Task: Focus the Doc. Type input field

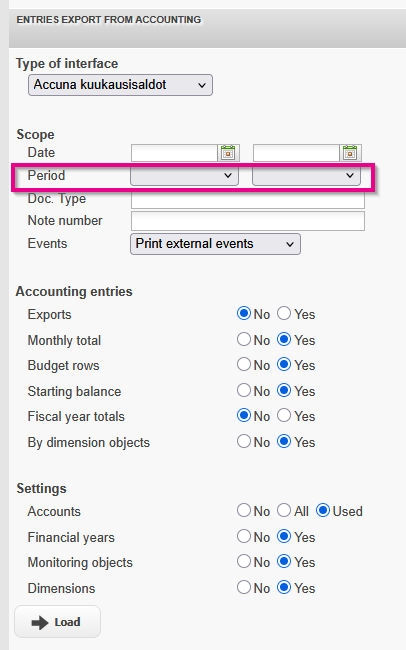Action: click(x=248, y=200)
